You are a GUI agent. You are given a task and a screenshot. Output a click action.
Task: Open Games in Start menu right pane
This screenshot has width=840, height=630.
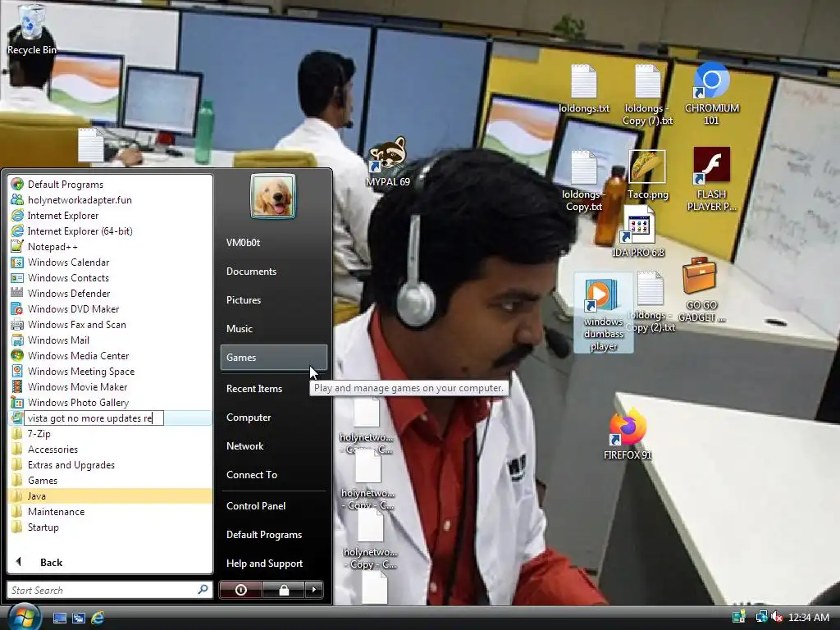coord(273,357)
